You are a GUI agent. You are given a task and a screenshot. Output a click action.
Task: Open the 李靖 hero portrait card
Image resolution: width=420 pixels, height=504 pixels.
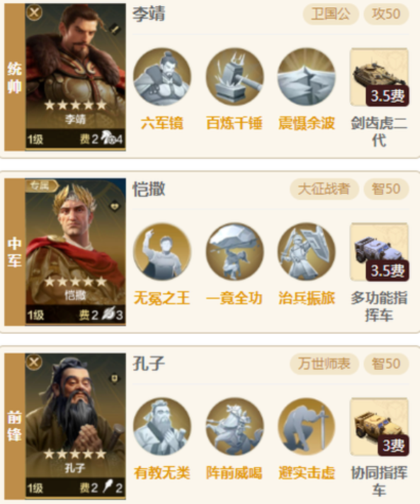click(76, 77)
